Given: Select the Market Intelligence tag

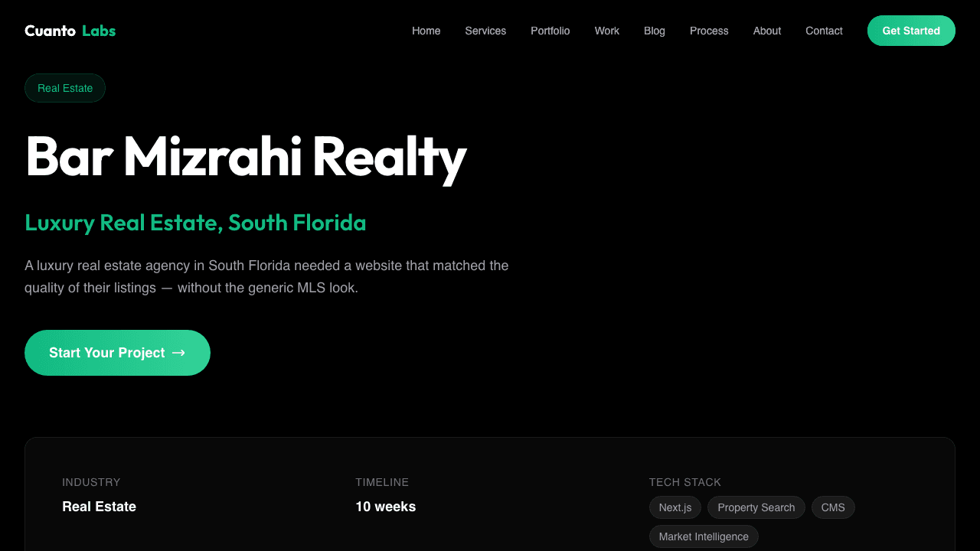Looking at the screenshot, I should pyautogui.click(x=704, y=536).
